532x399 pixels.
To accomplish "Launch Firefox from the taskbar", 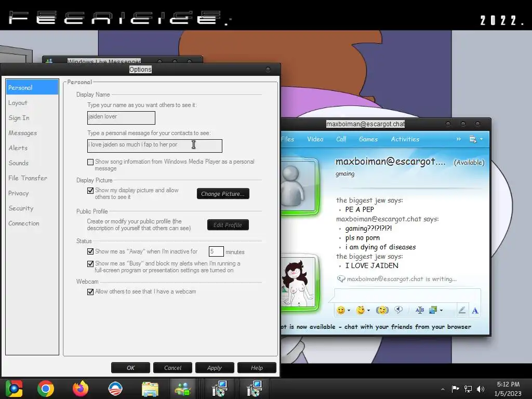I will [81, 389].
